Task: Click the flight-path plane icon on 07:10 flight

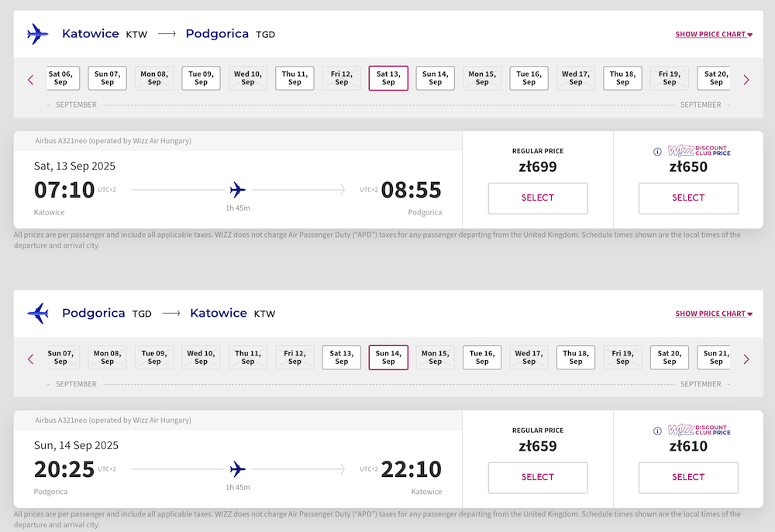Action: tap(238, 190)
